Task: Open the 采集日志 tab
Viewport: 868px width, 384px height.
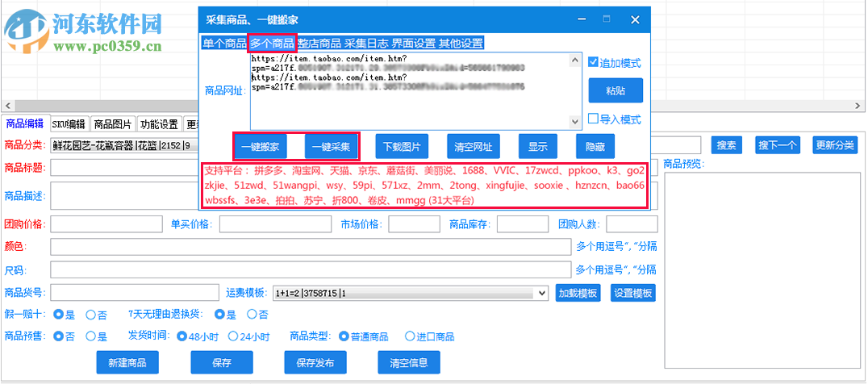Action: point(367,43)
